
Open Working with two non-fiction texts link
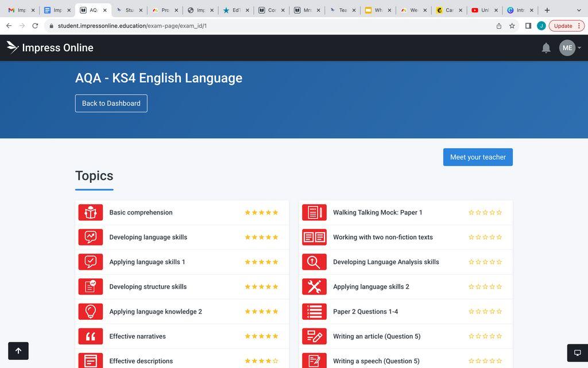point(383,237)
